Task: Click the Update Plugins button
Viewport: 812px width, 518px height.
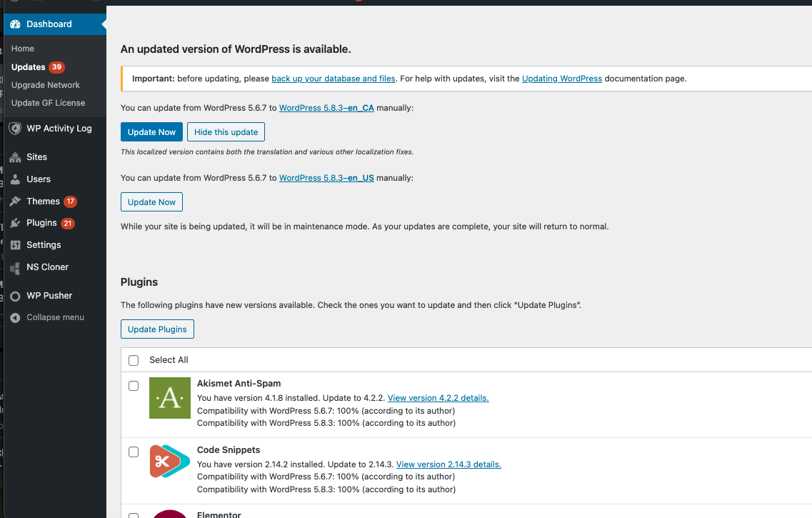Action: point(157,329)
